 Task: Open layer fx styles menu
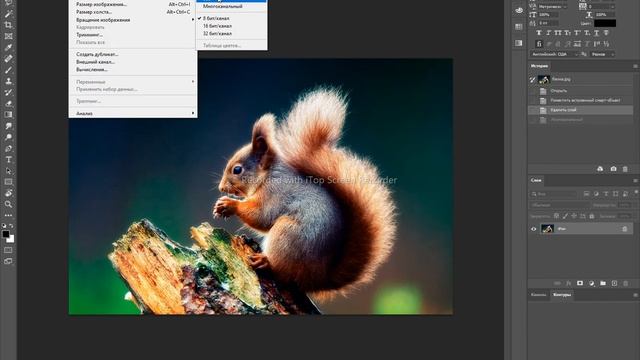point(569,283)
